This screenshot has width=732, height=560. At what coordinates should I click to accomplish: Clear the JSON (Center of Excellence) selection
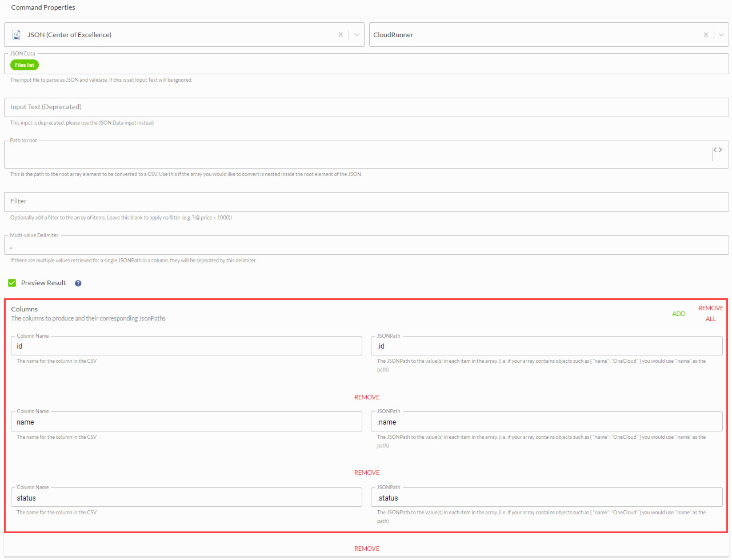point(341,35)
